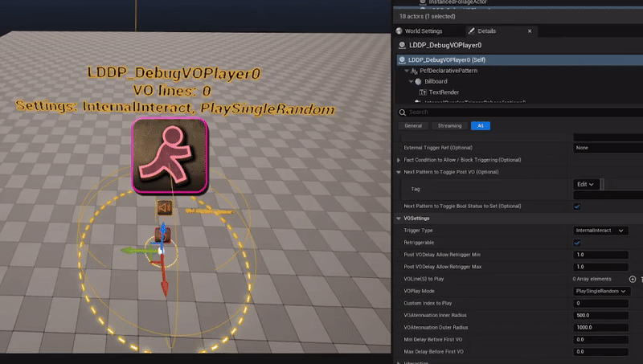
Task: Click the Trigger Type property label
Action: point(418,231)
